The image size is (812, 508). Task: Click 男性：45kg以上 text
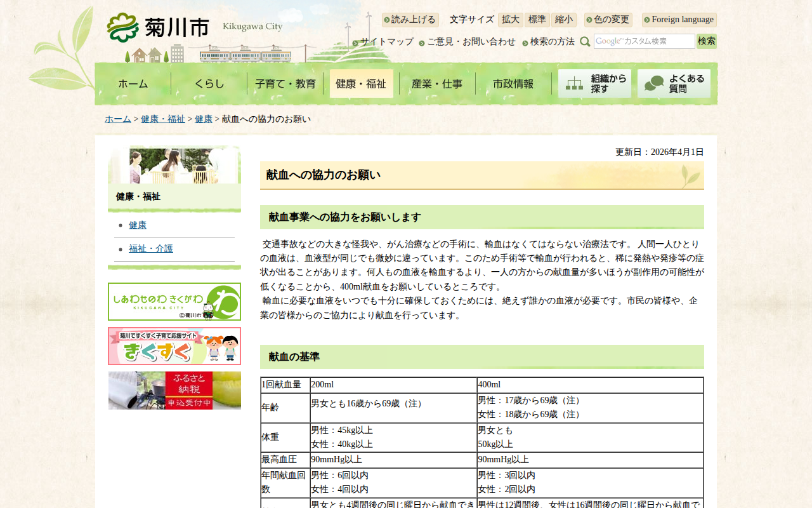tap(342, 431)
